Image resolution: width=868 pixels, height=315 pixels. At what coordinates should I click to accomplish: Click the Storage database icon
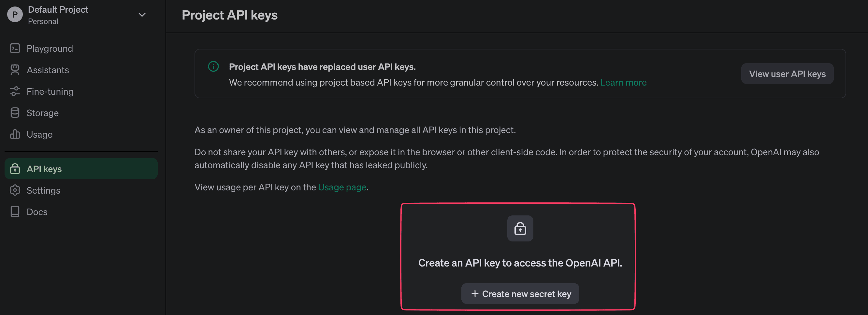[x=15, y=113]
